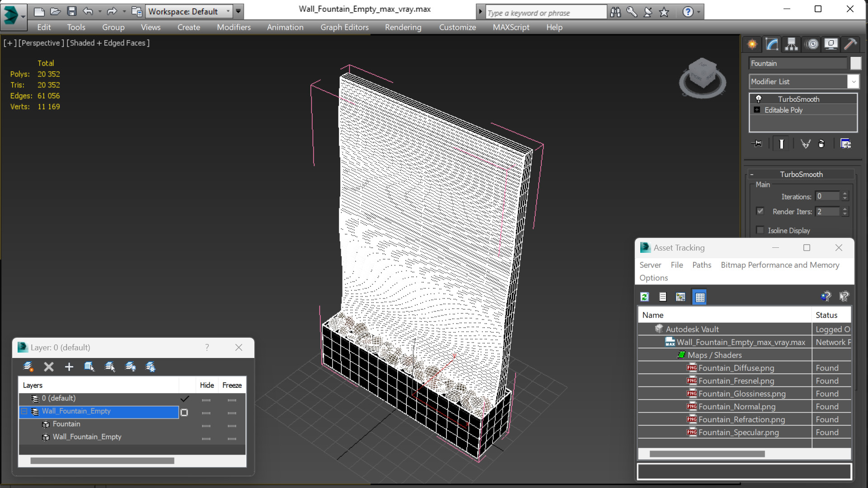Screen dimensions: 868x488
Task: Create a new scene file
Action: [x=39, y=12]
